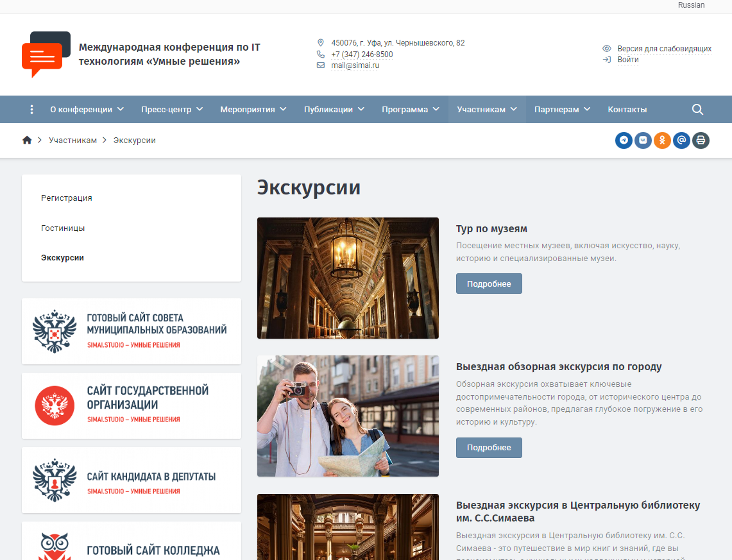Open the «Программа» dropdown menu
Viewport: 732px width, 560px height.
(x=411, y=110)
